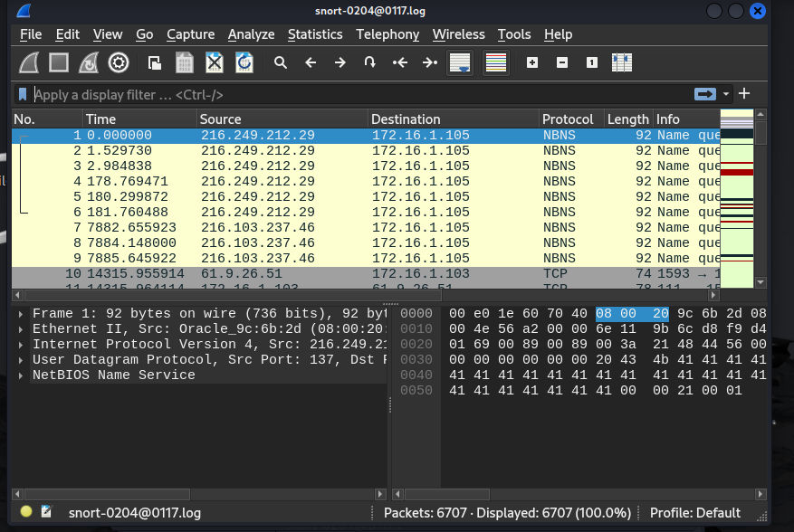
Task: Click the start capture shark fin icon
Action: (x=30, y=62)
